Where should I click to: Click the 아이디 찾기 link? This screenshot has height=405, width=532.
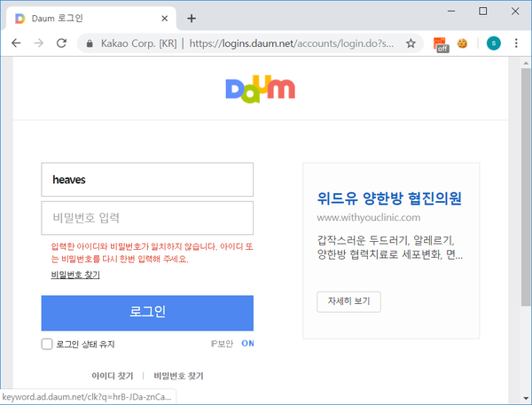tap(113, 376)
